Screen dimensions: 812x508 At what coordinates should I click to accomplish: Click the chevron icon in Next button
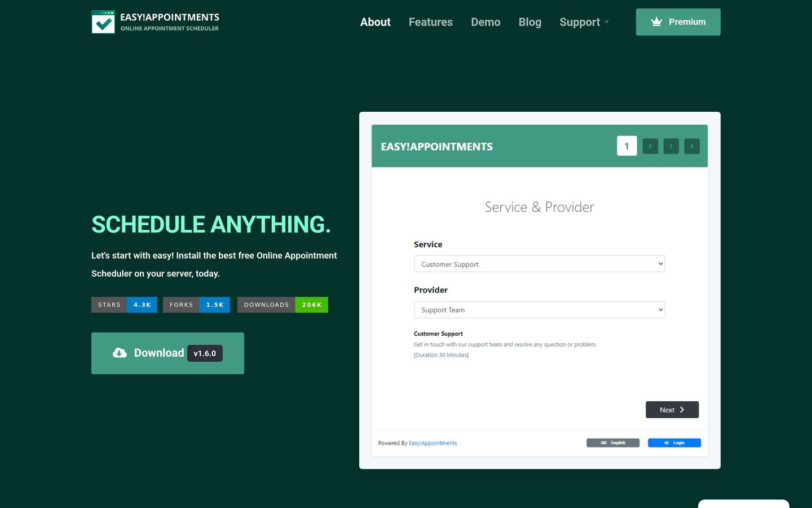(682, 410)
